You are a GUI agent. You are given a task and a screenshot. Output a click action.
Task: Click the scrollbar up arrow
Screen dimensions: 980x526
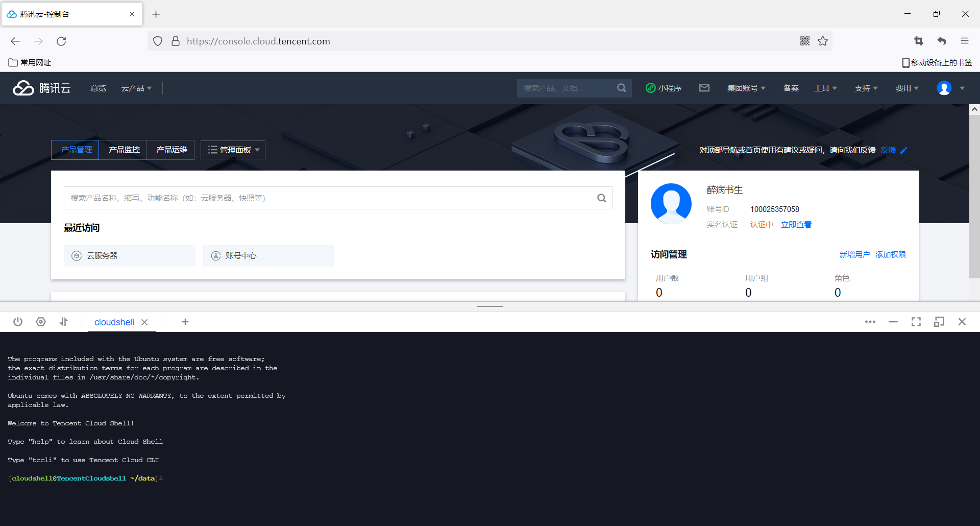pyautogui.click(x=974, y=109)
